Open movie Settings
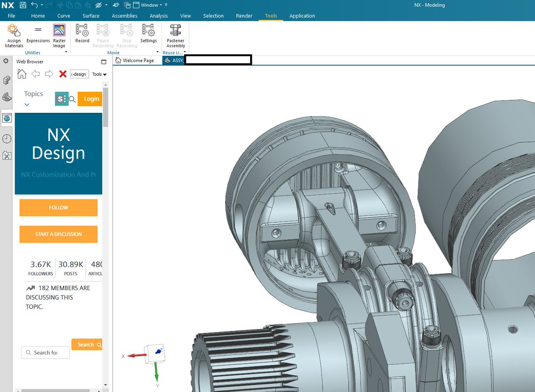The width and height of the screenshot is (535, 392). (148, 34)
